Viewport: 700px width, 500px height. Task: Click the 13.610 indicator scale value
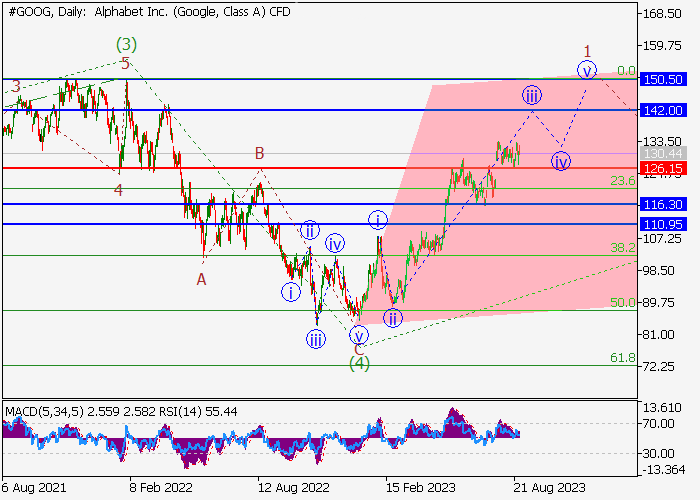tap(662, 408)
